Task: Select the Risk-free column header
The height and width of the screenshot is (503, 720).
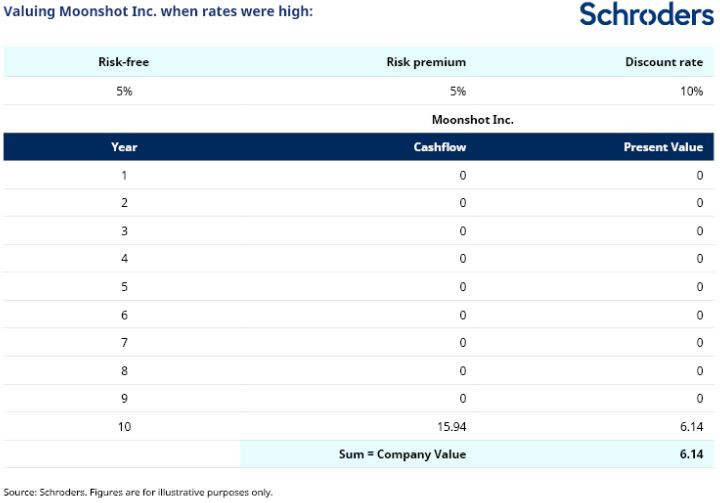Action: coord(124,62)
